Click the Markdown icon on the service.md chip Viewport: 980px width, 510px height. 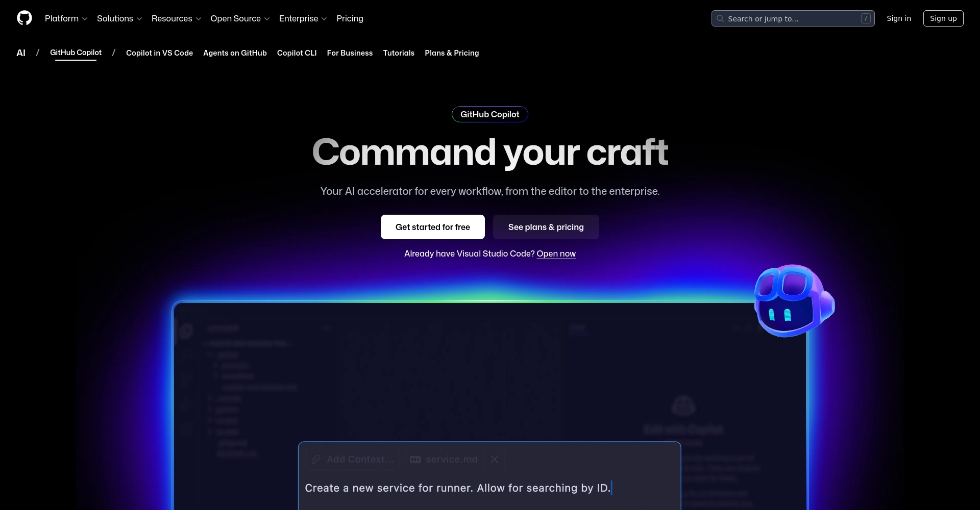tap(414, 459)
